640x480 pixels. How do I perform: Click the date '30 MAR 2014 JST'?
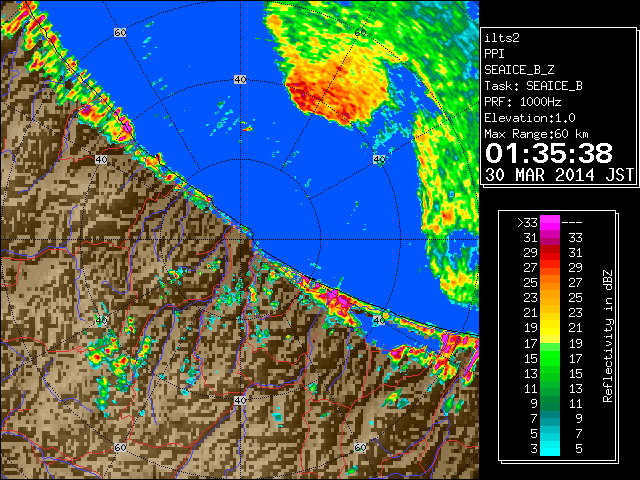pos(559,175)
